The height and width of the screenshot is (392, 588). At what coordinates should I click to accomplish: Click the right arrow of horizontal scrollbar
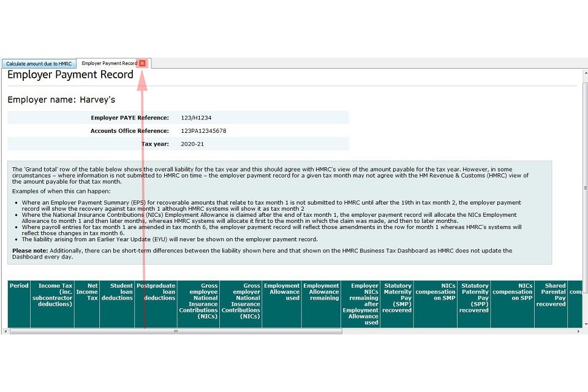click(578, 331)
